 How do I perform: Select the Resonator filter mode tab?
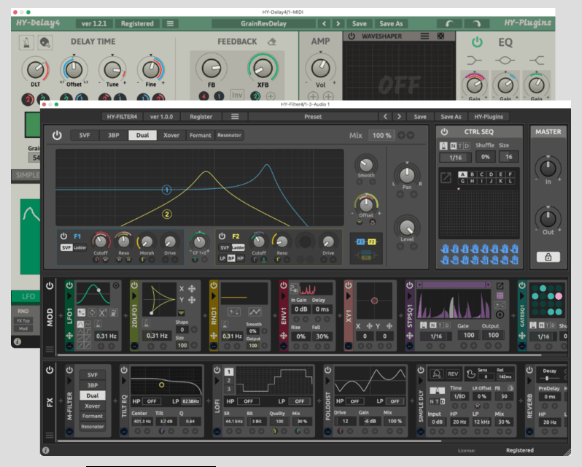[x=229, y=135]
